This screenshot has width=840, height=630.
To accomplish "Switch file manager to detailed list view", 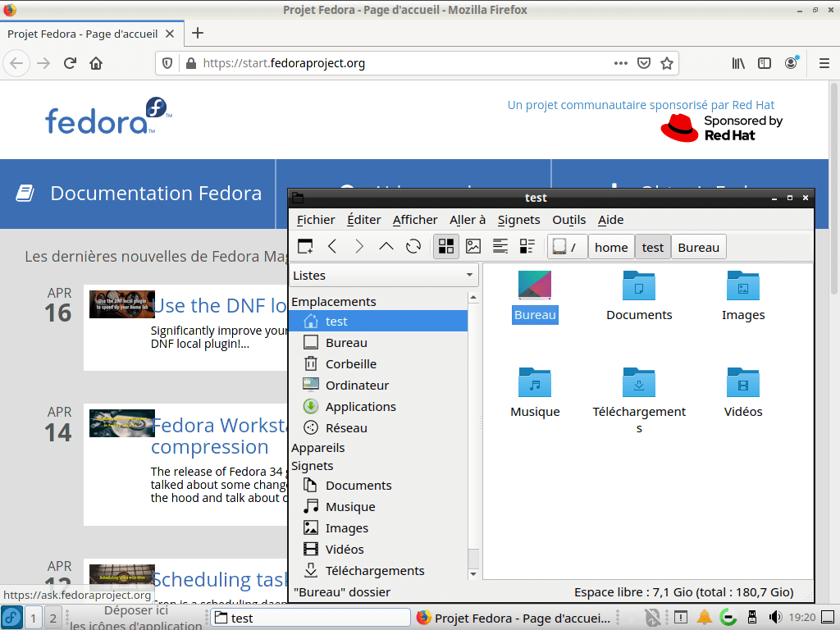I will click(527, 246).
